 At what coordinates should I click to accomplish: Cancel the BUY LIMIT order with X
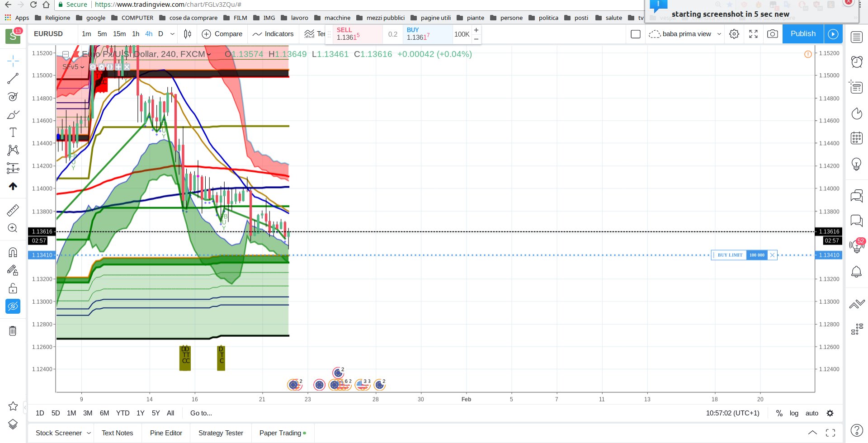(772, 255)
